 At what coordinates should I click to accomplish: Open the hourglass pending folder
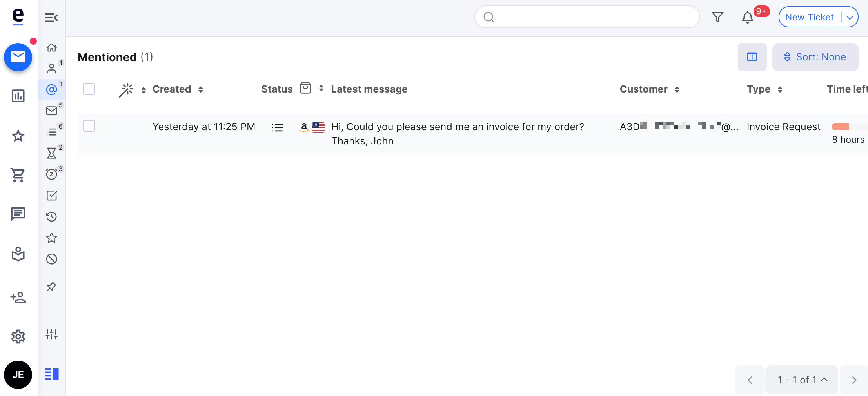pos(52,153)
